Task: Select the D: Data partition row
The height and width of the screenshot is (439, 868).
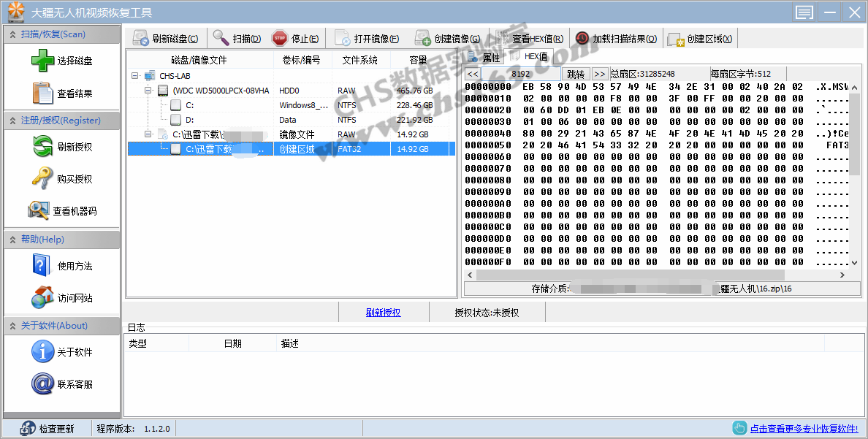Action: click(292, 120)
